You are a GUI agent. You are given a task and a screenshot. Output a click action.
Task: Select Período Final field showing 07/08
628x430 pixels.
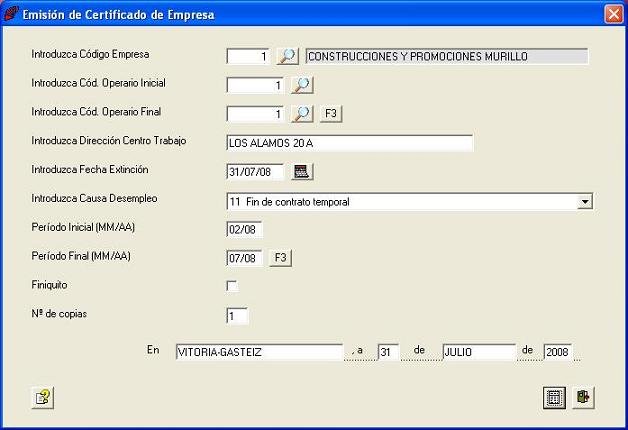pyautogui.click(x=244, y=258)
